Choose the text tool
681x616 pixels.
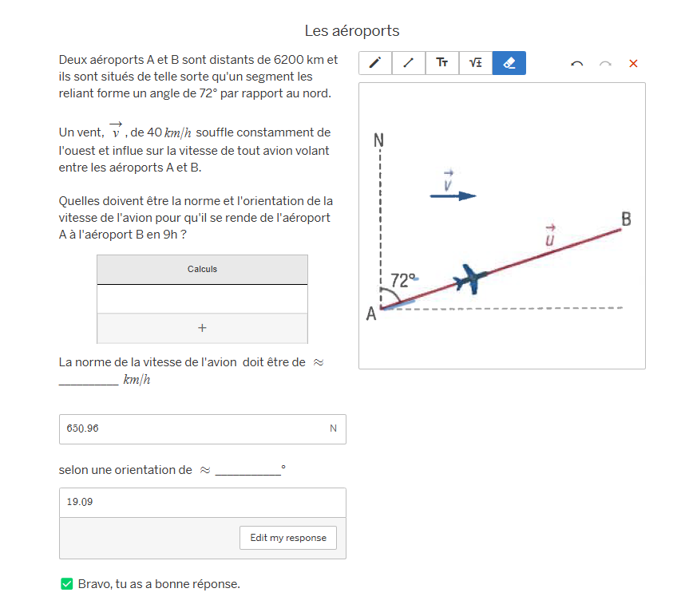(x=442, y=63)
